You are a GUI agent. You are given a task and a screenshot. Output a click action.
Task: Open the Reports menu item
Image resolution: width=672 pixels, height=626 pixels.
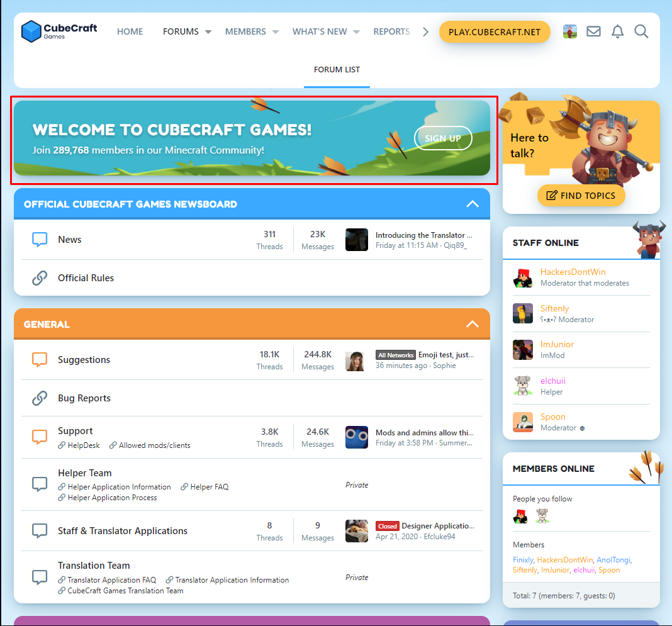[x=391, y=31]
